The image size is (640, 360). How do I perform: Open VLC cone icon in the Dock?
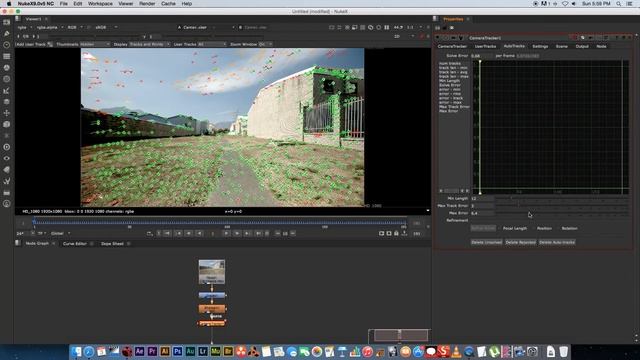click(456, 351)
